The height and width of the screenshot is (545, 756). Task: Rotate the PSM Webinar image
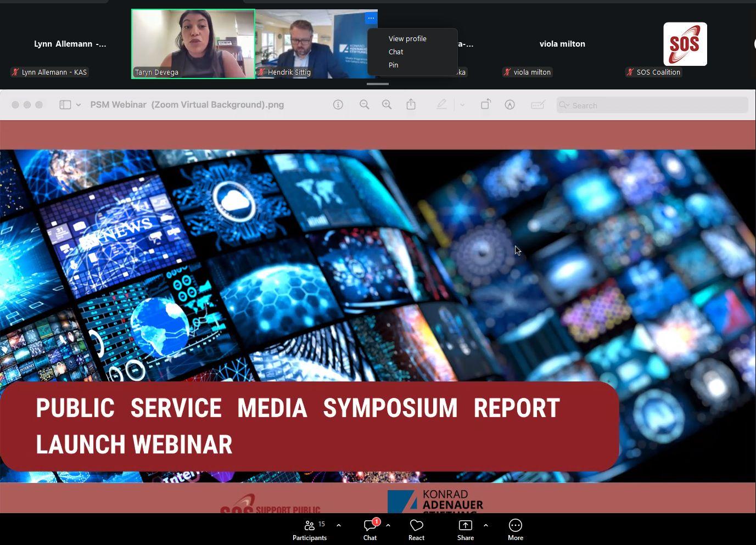pyautogui.click(x=485, y=104)
